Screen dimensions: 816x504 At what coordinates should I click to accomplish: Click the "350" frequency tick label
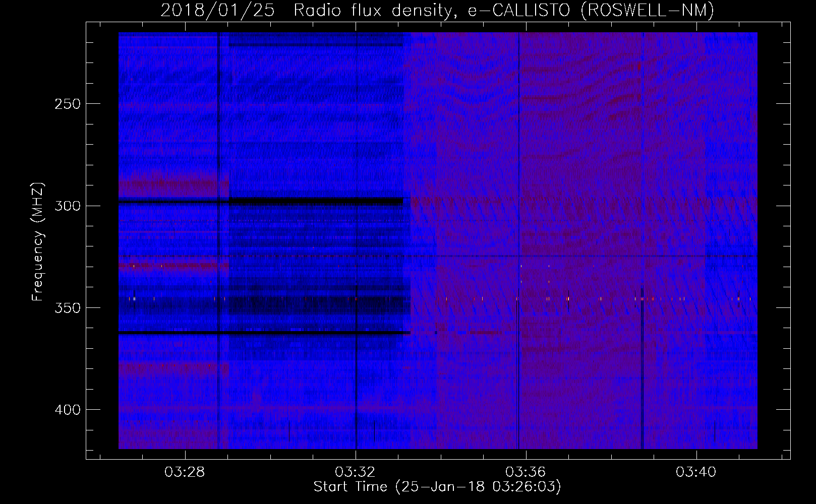coord(68,308)
